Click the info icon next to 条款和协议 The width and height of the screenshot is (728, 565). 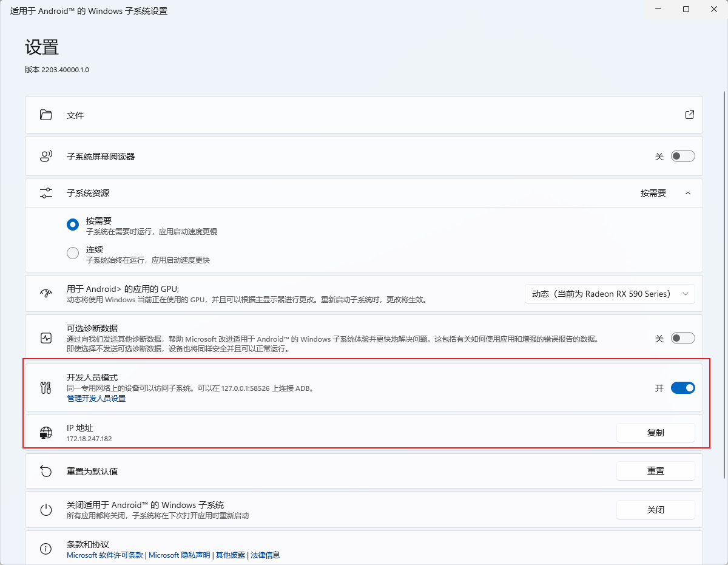click(x=45, y=549)
